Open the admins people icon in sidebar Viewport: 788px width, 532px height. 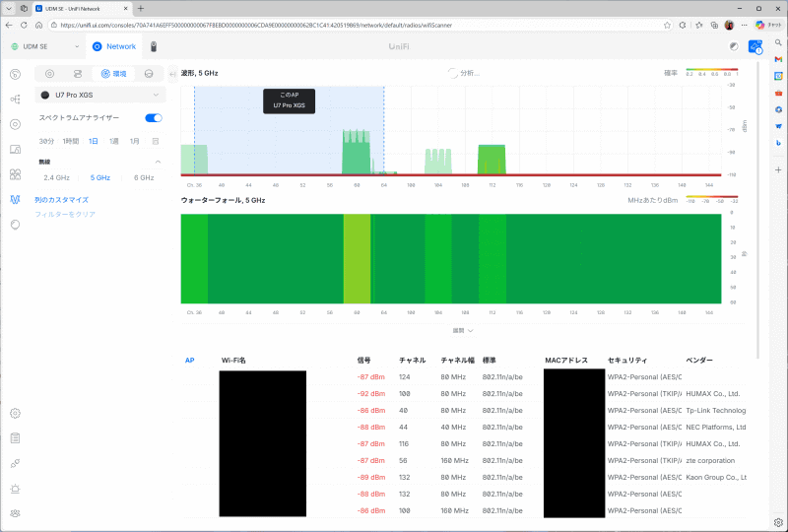[15, 513]
